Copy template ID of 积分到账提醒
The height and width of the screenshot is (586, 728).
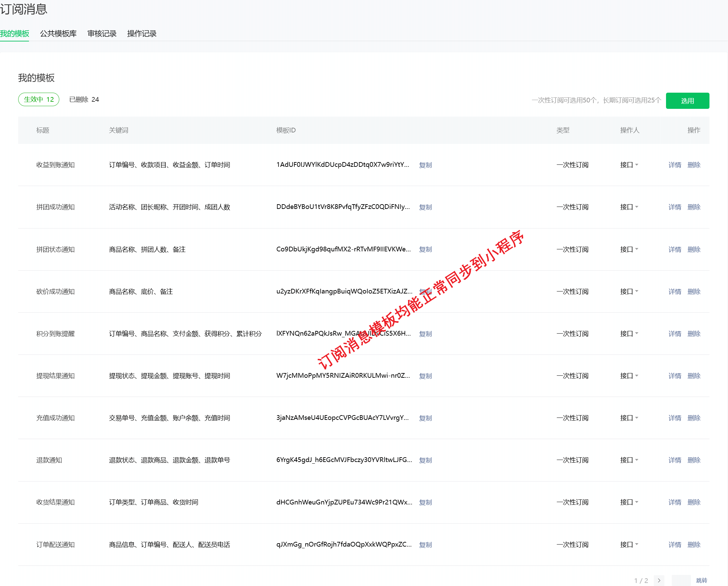425,334
